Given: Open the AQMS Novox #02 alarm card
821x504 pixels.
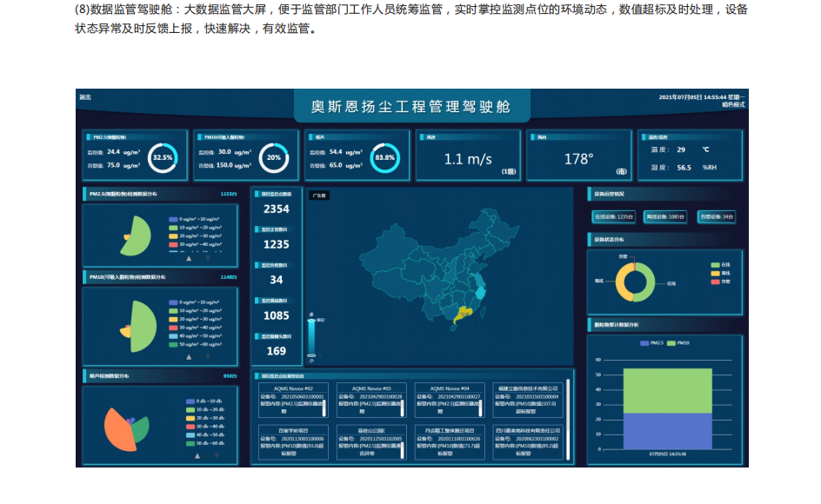Looking at the screenshot, I should 293,400.
